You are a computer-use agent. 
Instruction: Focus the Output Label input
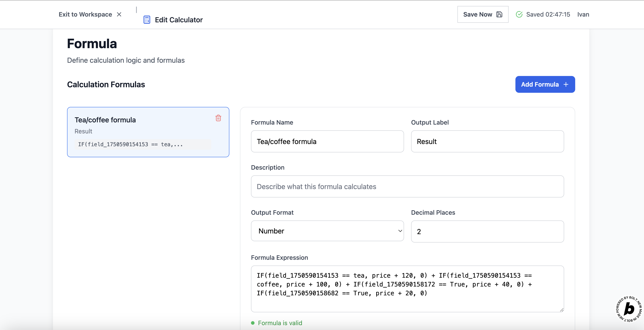tap(487, 141)
